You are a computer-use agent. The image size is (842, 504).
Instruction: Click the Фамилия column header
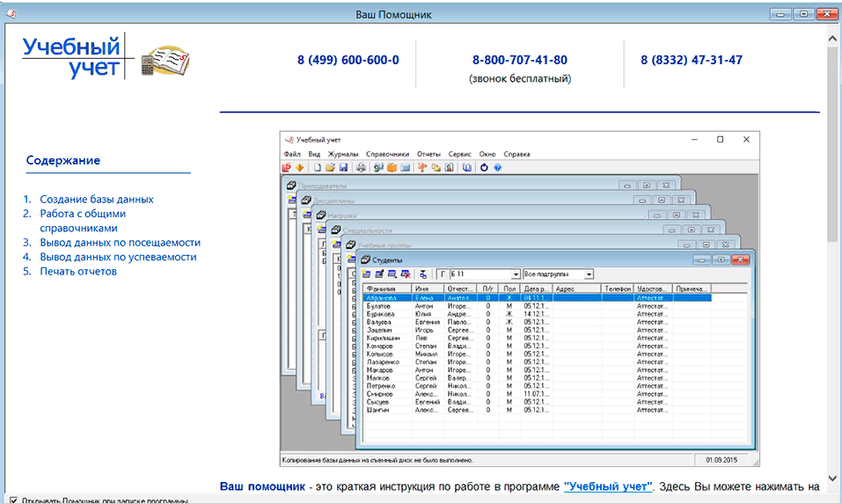click(382, 289)
